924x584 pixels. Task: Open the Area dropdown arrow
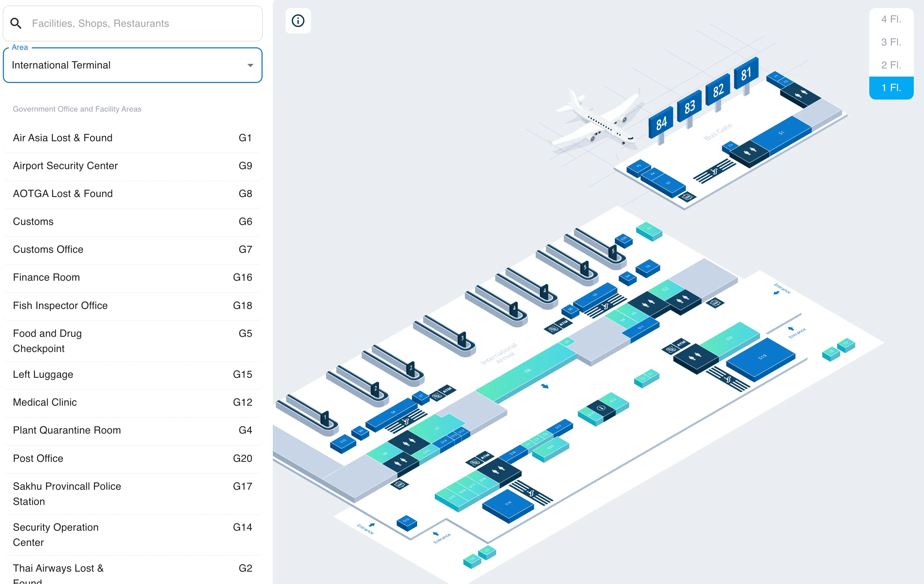click(250, 65)
